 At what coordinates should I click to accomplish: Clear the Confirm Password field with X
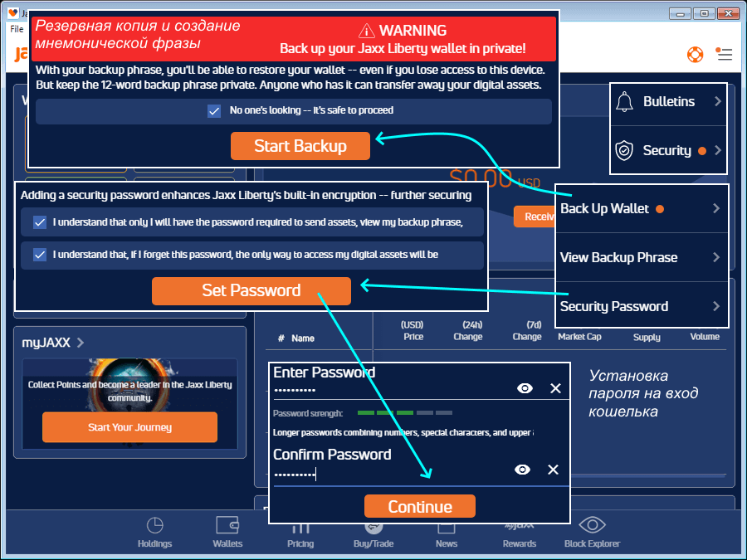tap(553, 470)
